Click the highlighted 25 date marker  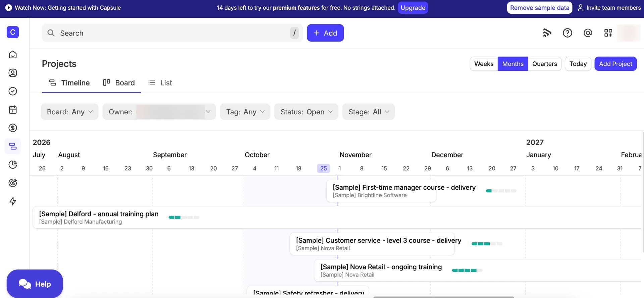323,168
